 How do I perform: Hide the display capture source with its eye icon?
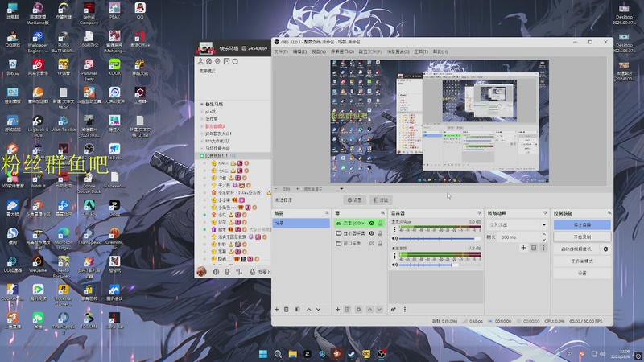coord(372,233)
